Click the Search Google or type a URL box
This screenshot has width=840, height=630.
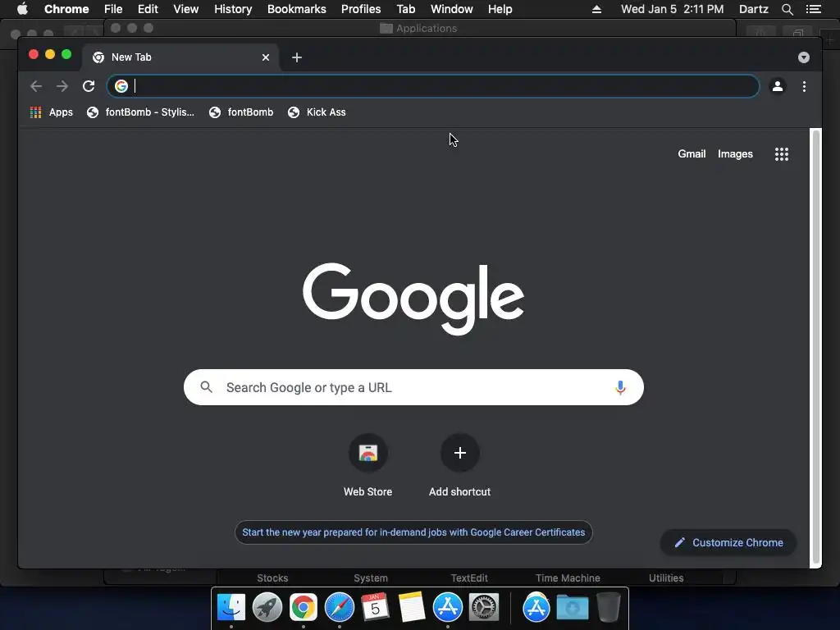(413, 387)
